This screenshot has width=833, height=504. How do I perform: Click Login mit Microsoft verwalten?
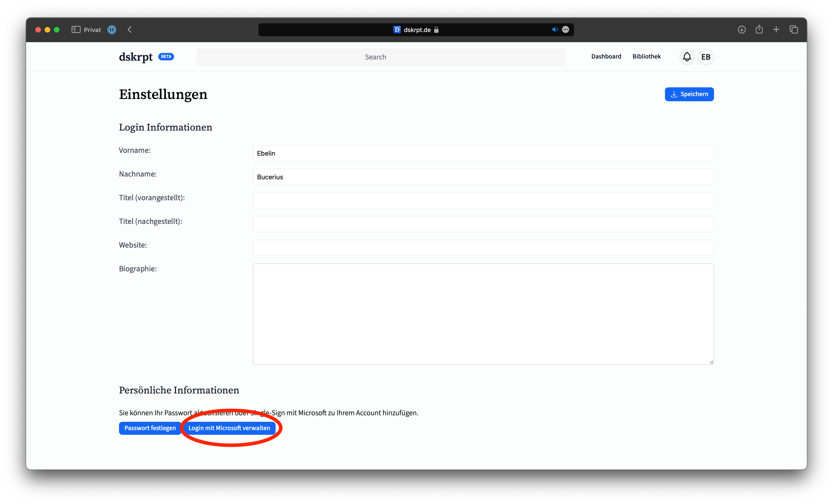[229, 428]
